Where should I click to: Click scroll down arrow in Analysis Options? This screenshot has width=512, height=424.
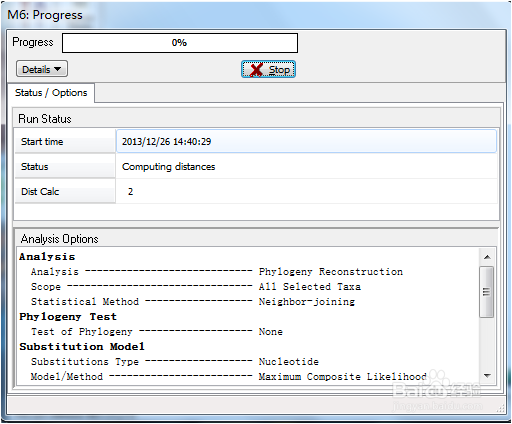(x=487, y=376)
